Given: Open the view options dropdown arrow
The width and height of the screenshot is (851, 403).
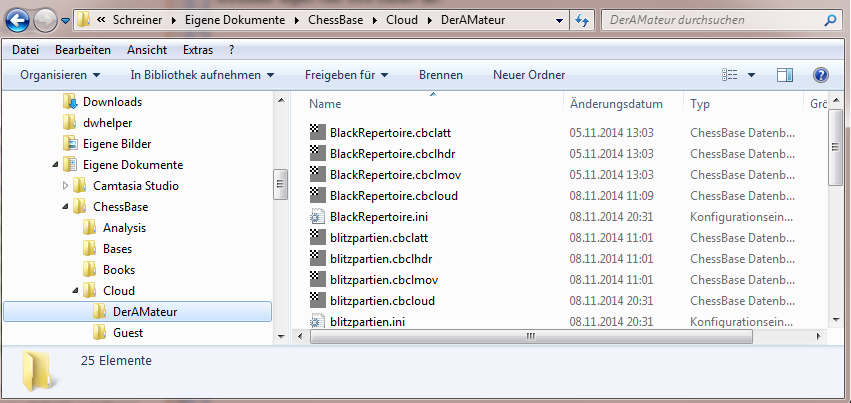Looking at the screenshot, I should click(x=751, y=75).
